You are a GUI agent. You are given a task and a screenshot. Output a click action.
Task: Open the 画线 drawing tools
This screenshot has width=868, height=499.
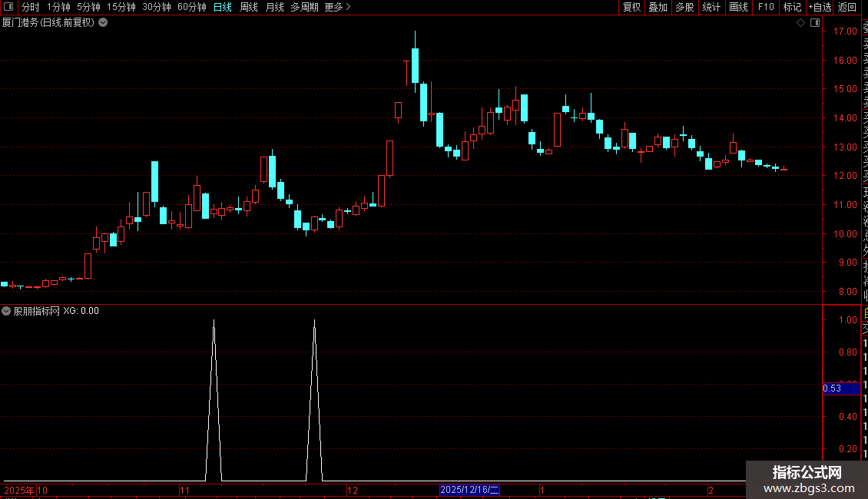click(738, 7)
